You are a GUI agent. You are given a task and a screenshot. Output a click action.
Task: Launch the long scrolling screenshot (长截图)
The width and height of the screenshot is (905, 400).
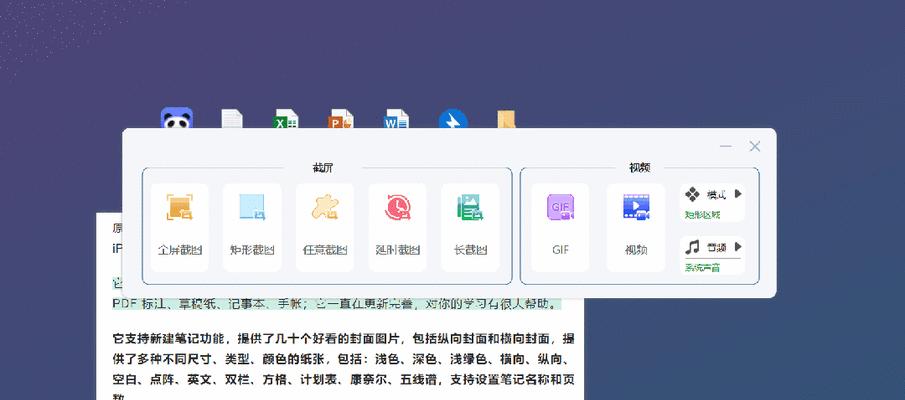tap(470, 227)
